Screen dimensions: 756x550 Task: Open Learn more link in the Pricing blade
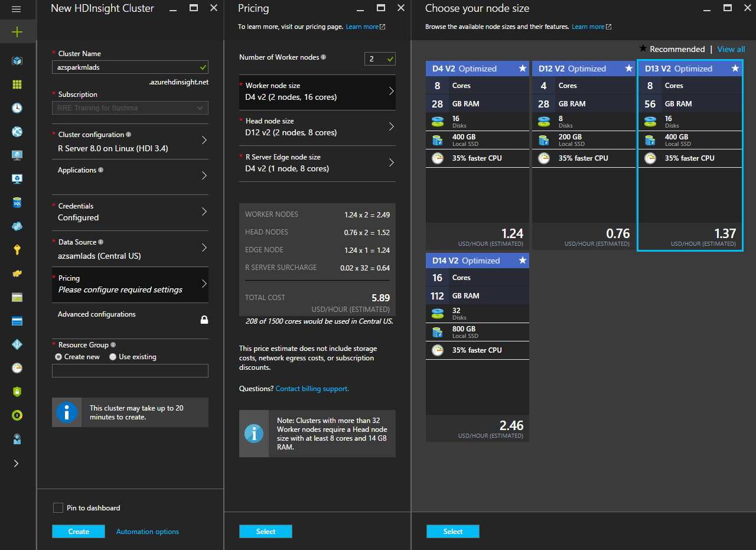[365, 27]
